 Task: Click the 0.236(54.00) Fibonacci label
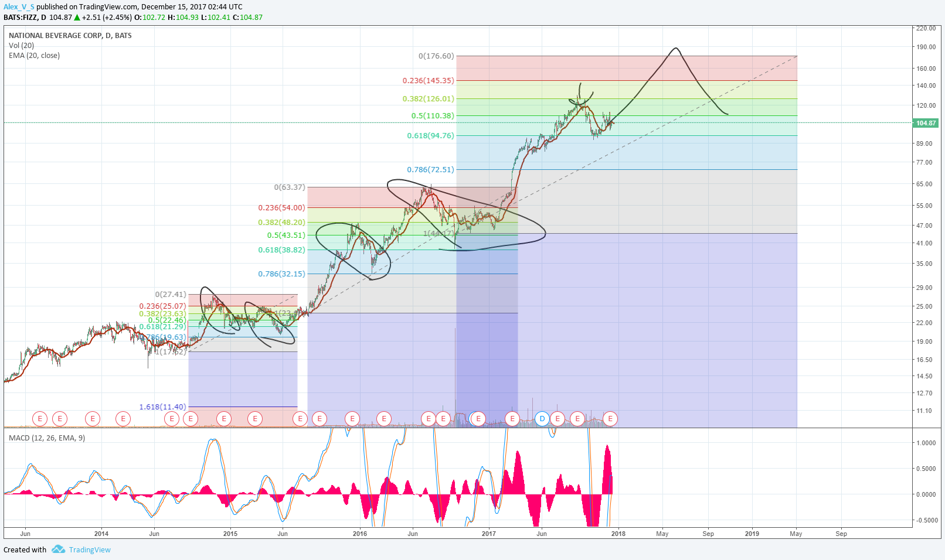coord(281,208)
